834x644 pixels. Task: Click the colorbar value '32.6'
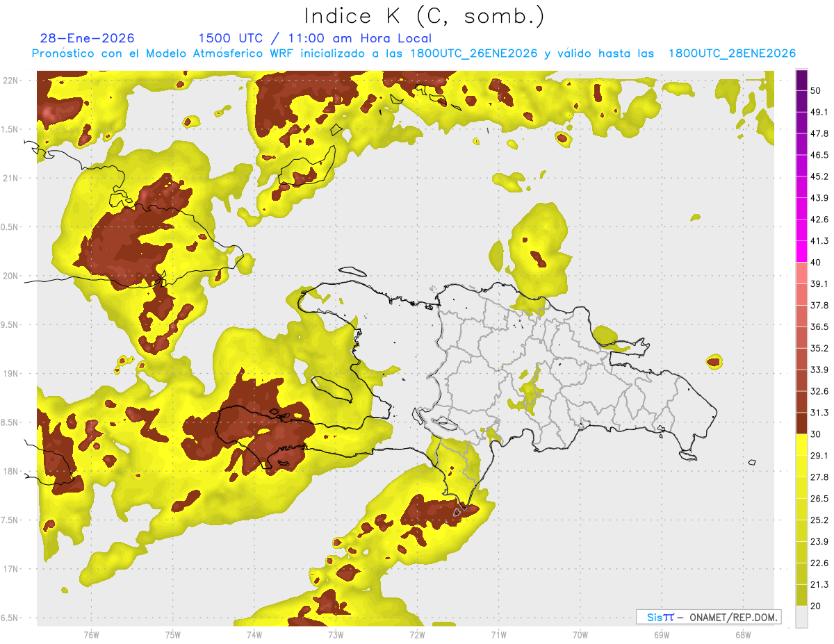tap(819, 391)
